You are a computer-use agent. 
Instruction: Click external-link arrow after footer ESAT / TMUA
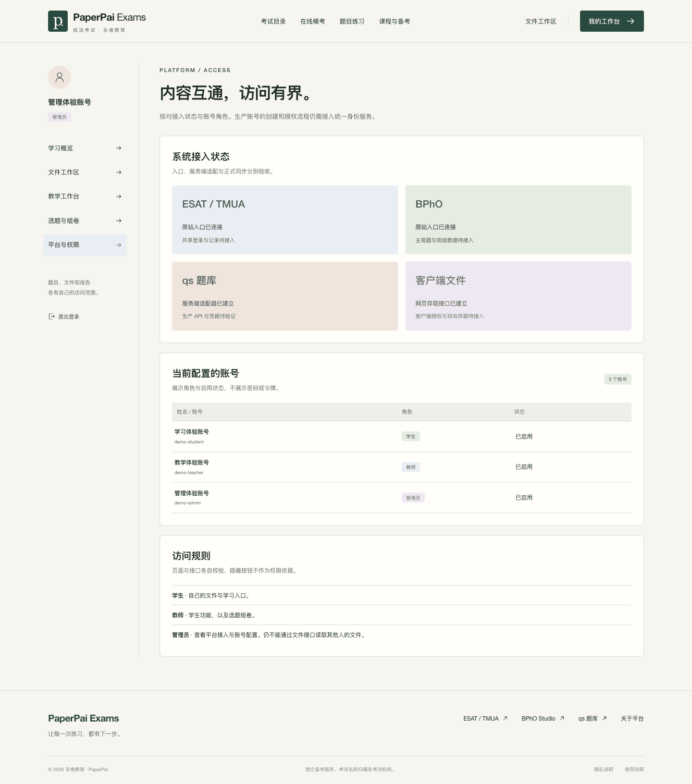pos(505,718)
